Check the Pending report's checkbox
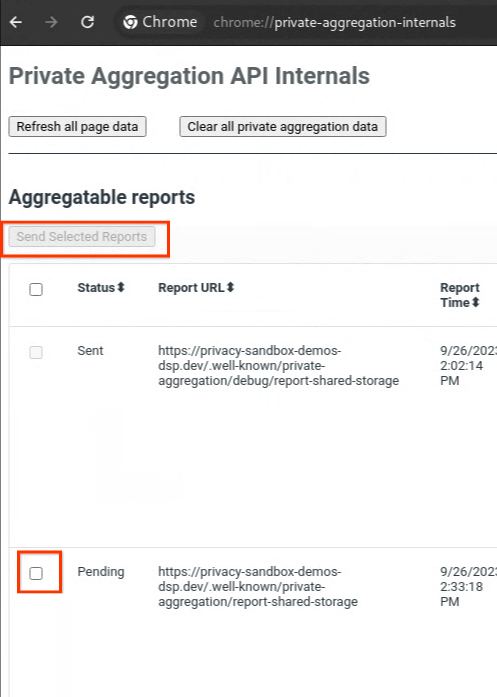 coord(36,573)
